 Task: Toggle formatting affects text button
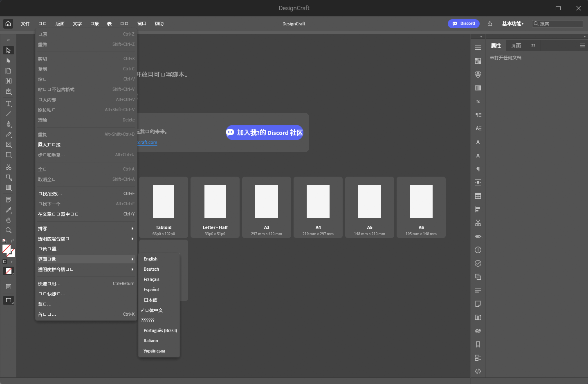[12, 262]
